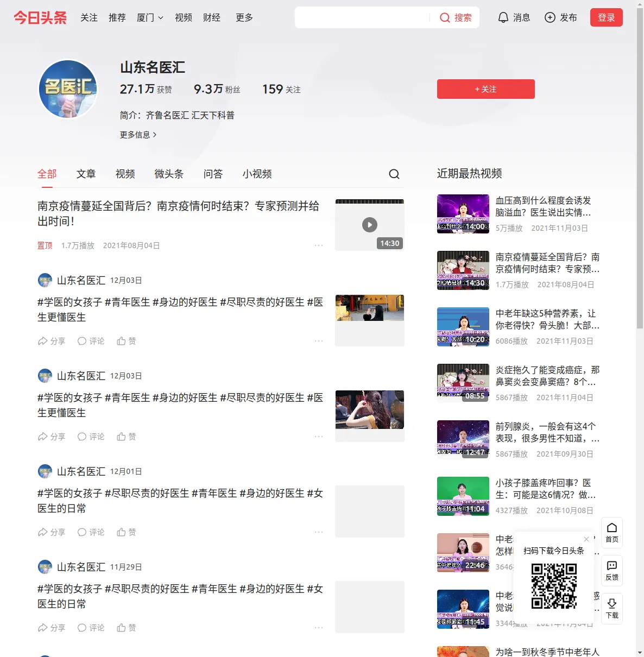Open more options on second 12月03日 post
The image size is (644, 657).
(319, 437)
